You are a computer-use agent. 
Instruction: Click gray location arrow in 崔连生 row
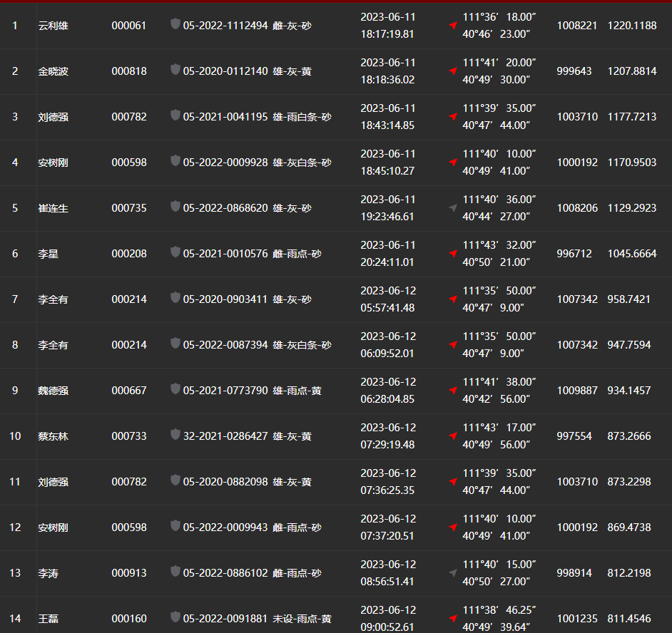(453, 208)
